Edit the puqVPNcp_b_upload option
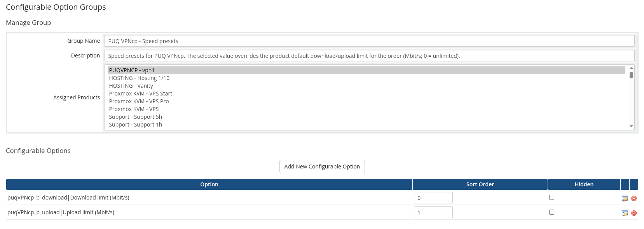 [x=625, y=213]
